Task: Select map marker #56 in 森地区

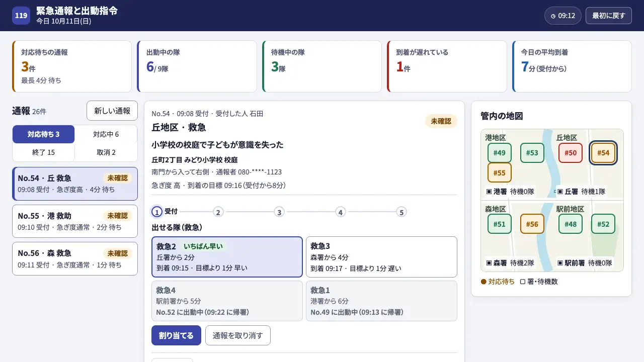Action: 532,224
